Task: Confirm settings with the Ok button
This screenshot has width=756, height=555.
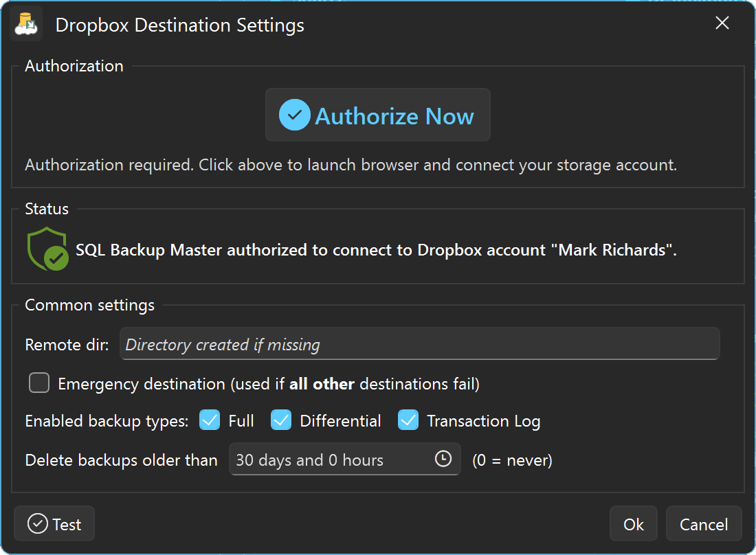Action: click(633, 523)
